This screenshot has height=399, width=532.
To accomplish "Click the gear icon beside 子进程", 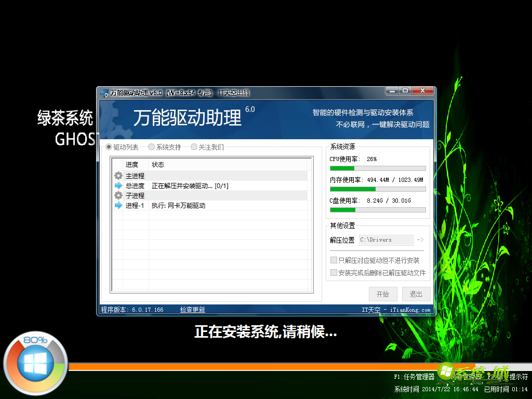I will 118,195.
